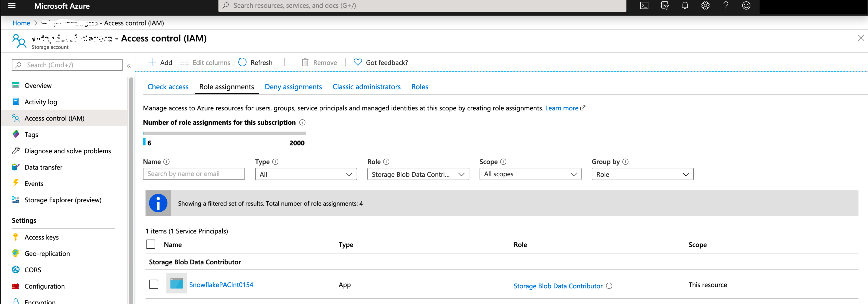Open the Classic administrators tab

click(x=366, y=87)
